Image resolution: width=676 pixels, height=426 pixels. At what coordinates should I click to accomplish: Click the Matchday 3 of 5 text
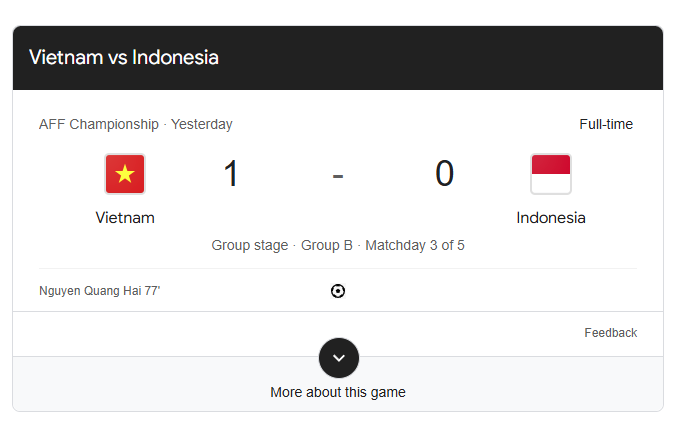(415, 245)
